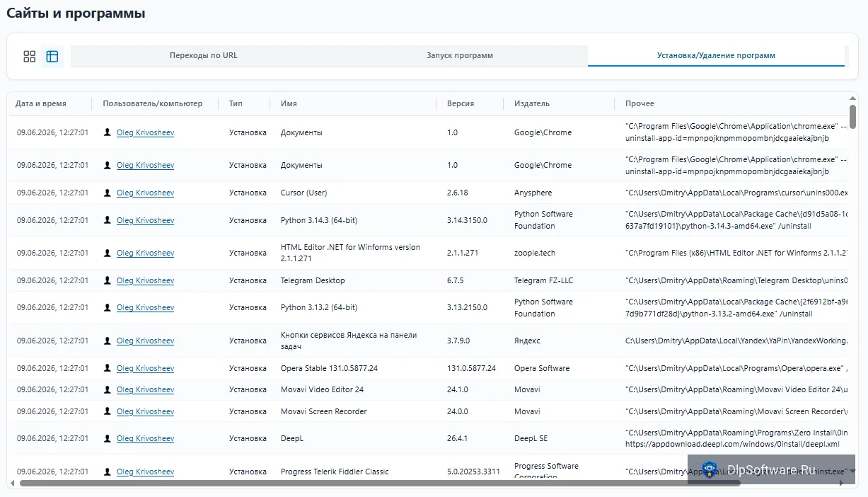Click the "Тип" column header

[x=236, y=103]
